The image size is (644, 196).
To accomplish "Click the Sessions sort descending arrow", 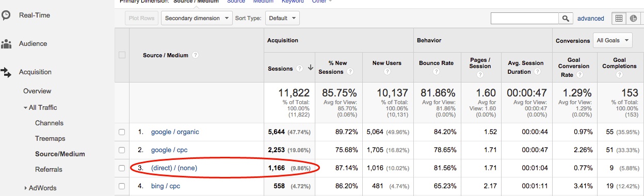I will [310, 68].
